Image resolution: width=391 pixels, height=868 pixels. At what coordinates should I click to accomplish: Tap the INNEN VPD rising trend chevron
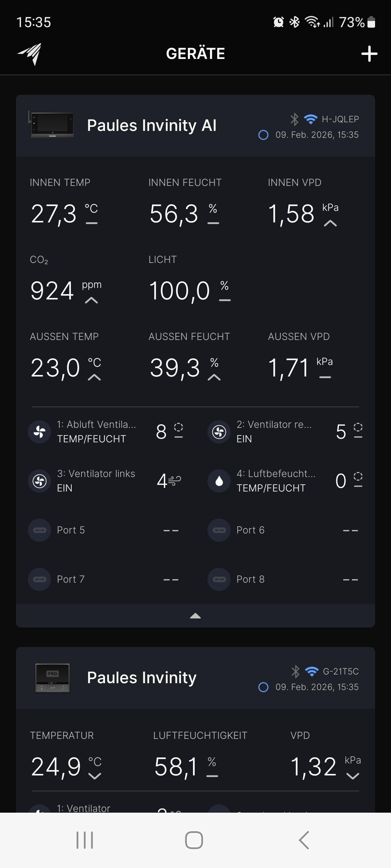[x=330, y=224]
